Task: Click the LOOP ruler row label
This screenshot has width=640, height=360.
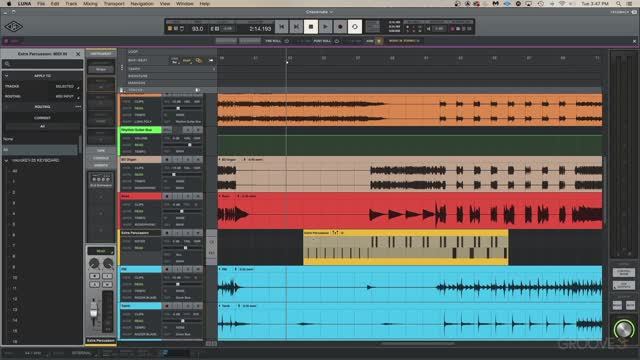Action: click(133, 52)
